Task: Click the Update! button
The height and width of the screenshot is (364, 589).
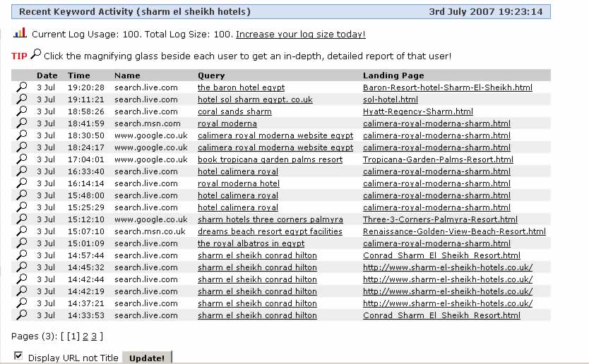Action: (147, 358)
